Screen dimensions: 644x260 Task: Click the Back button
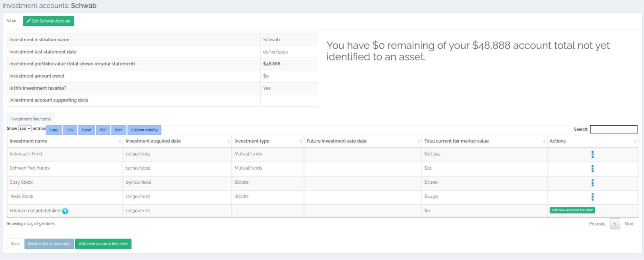click(x=15, y=244)
